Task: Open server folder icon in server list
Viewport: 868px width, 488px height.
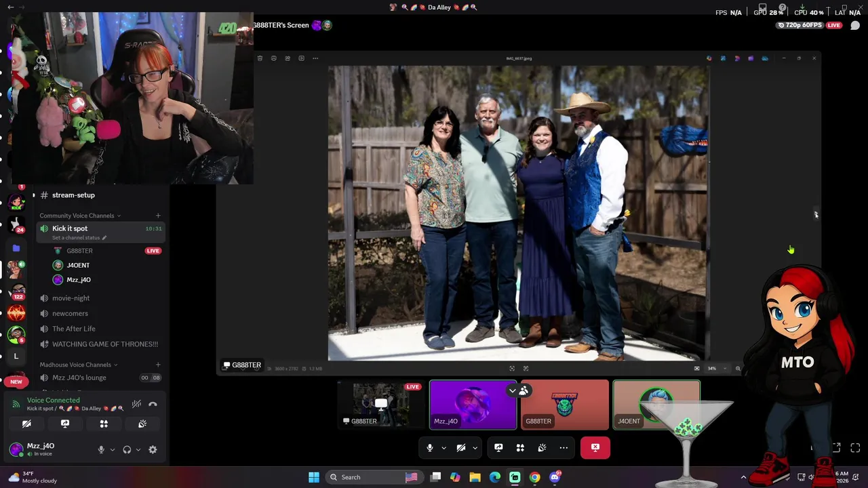Action: [16, 248]
